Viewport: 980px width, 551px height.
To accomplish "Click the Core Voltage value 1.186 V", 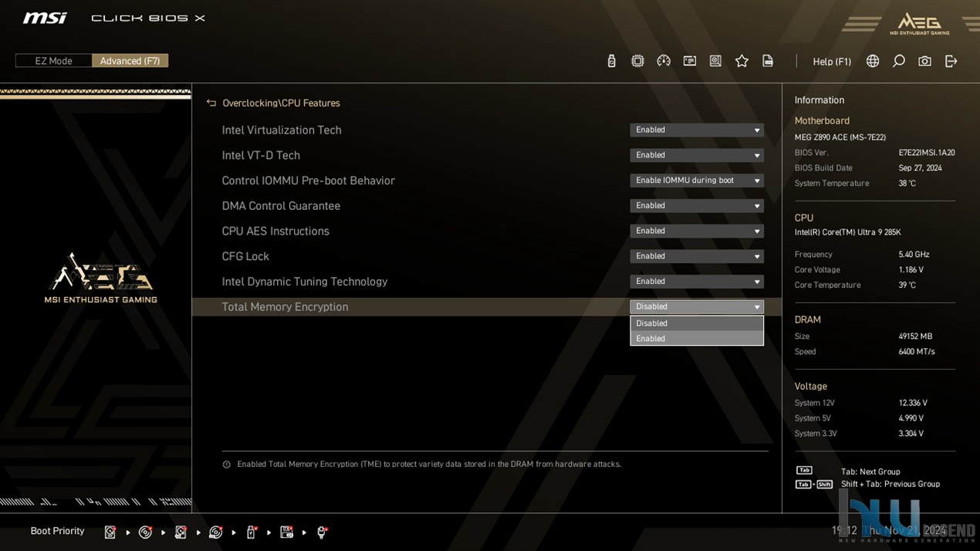I will click(x=911, y=270).
